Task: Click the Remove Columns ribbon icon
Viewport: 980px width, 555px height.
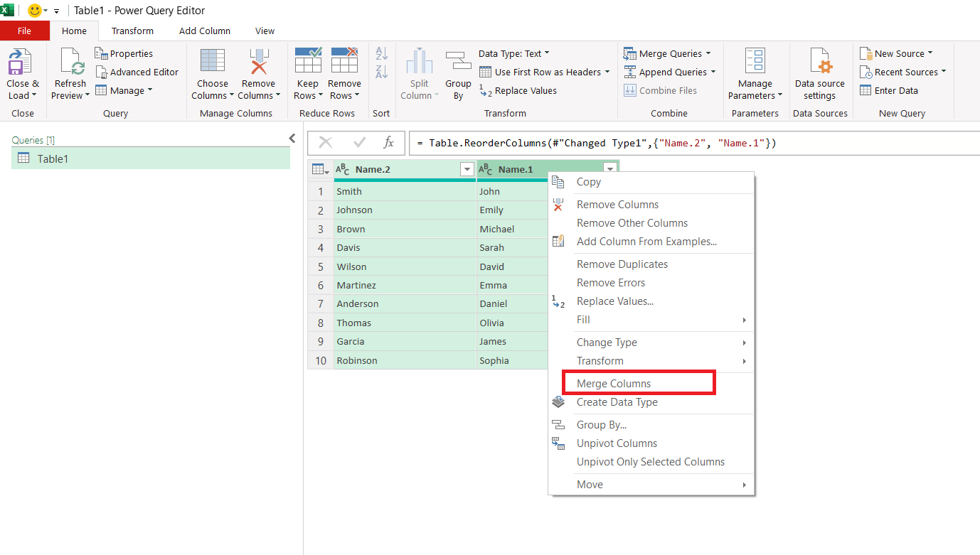Action: point(259,61)
